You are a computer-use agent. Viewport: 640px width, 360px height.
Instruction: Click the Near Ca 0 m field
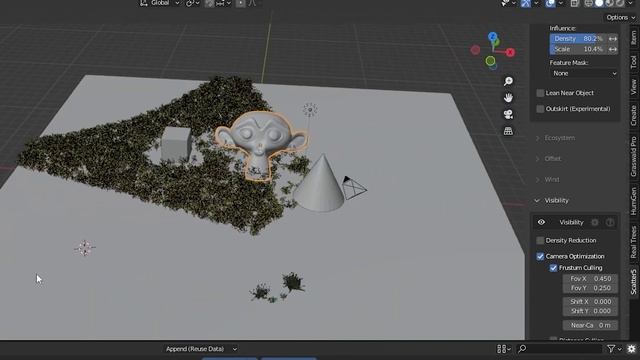pos(590,325)
